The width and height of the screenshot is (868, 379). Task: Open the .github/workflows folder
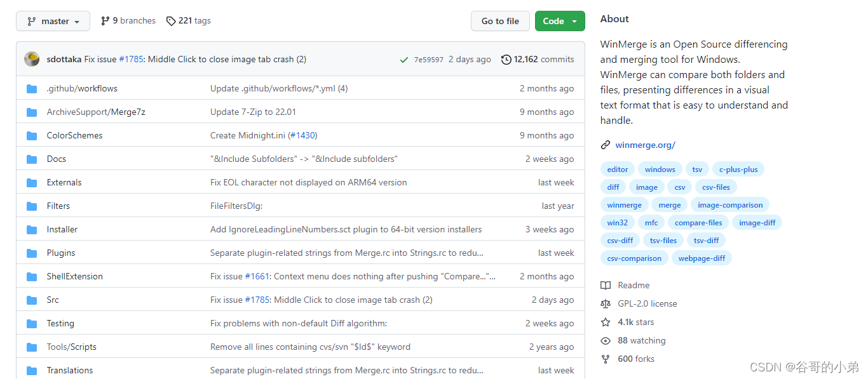tap(82, 89)
